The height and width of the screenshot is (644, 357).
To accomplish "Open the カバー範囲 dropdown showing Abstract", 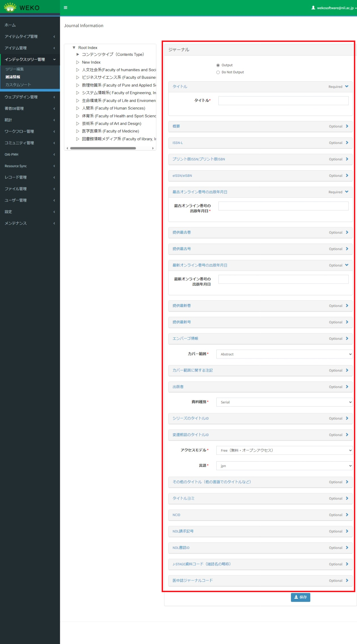I will coord(284,354).
